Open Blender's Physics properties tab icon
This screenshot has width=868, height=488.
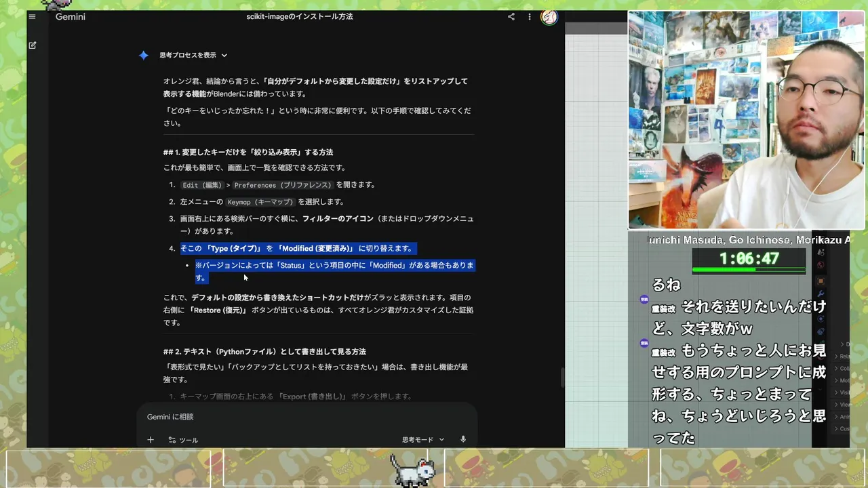coord(821,319)
